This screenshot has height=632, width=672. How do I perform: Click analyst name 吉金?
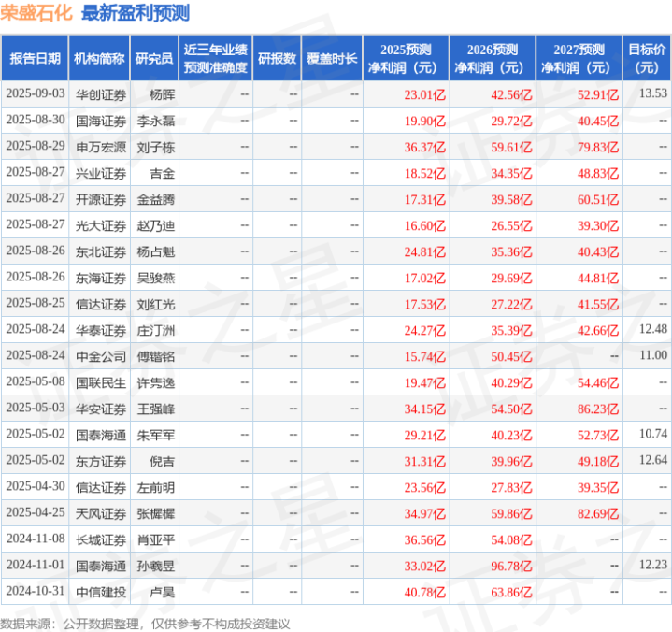[x=163, y=173]
